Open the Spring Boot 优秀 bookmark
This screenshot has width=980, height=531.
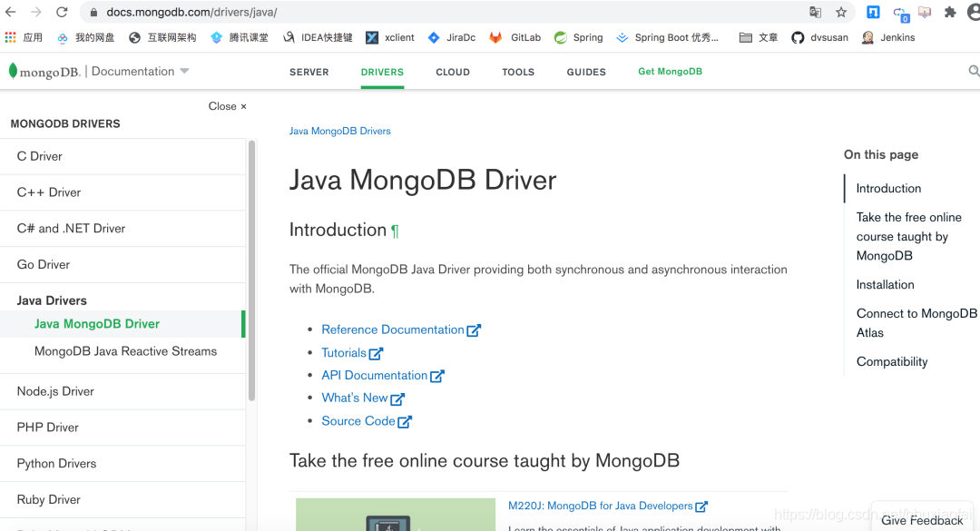tap(668, 37)
